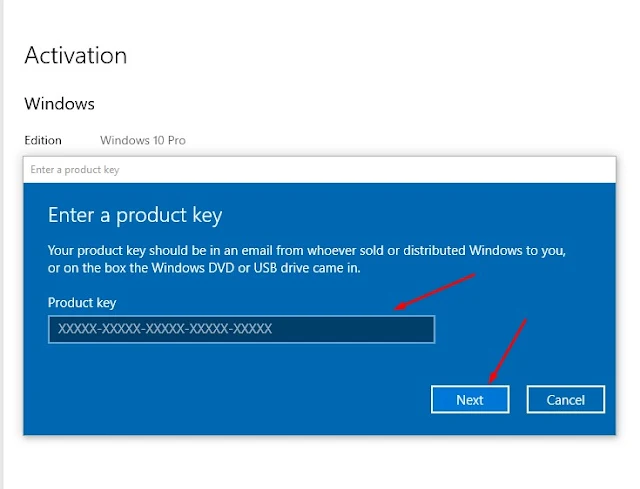Click the "Enter a product key" dialog heading

(x=135, y=215)
